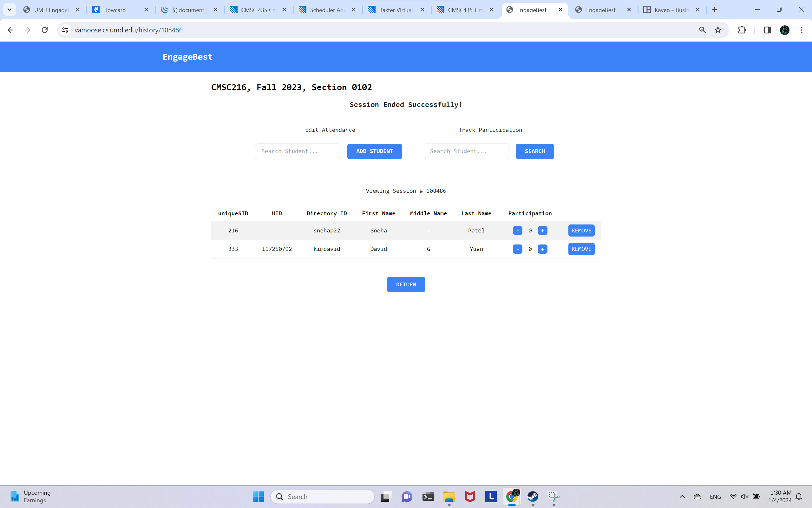Click the browser forward arrow

[28, 30]
